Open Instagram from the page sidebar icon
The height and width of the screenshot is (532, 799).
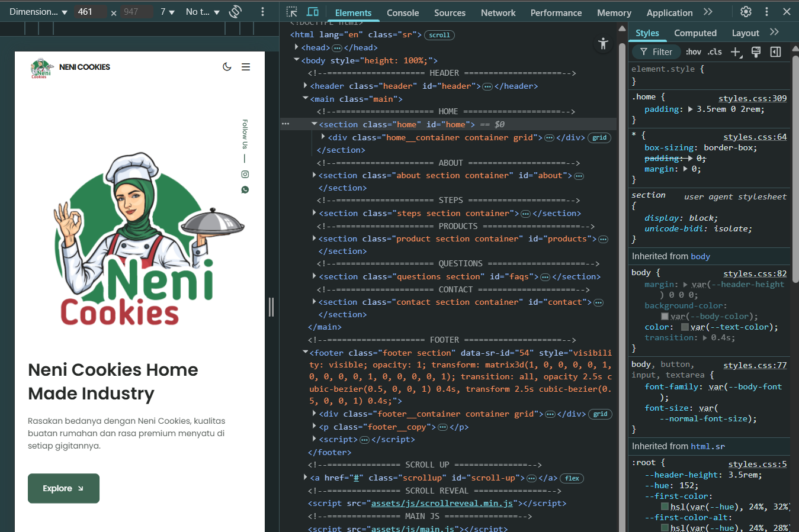pos(245,174)
